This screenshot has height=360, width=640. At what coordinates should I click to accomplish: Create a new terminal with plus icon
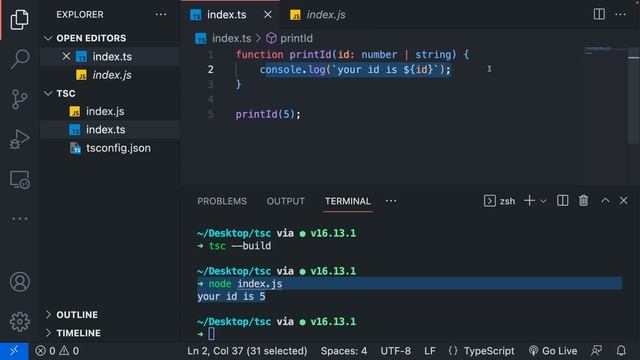pos(529,201)
